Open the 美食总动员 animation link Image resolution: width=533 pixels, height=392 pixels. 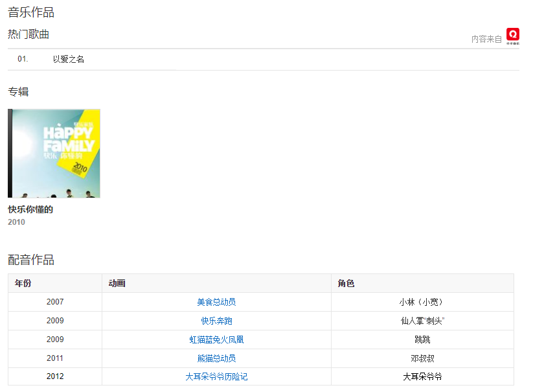(216, 303)
